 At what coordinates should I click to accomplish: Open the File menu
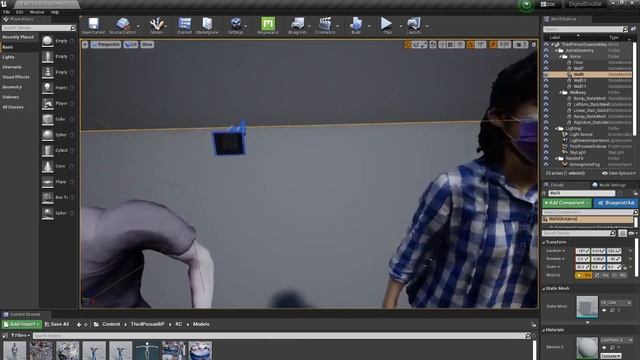[x=7, y=12]
